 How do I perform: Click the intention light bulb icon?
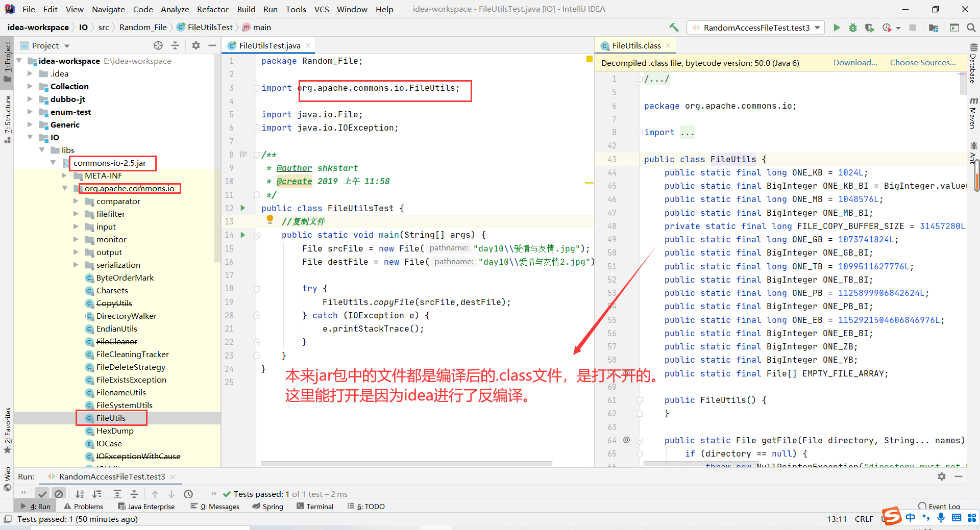(x=270, y=219)
